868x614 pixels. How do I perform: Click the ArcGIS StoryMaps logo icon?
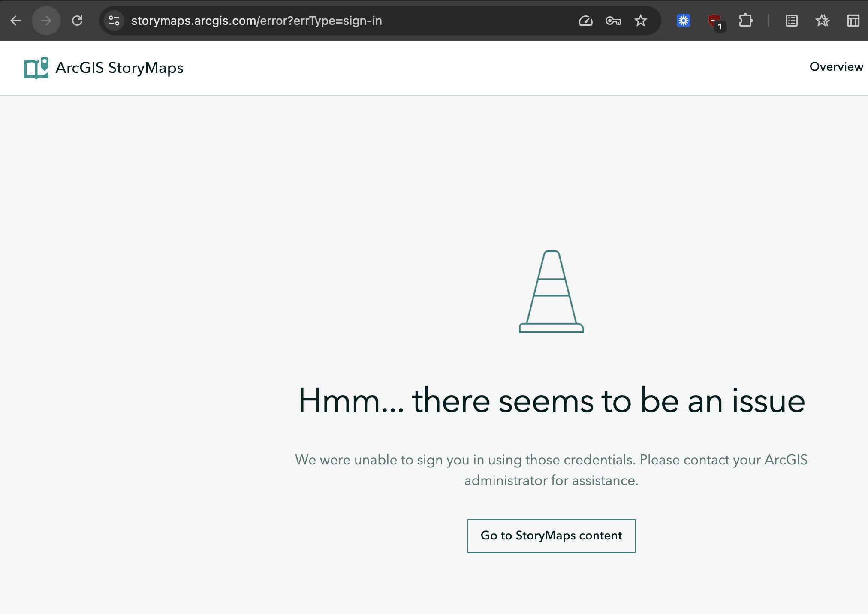[36, 68]
